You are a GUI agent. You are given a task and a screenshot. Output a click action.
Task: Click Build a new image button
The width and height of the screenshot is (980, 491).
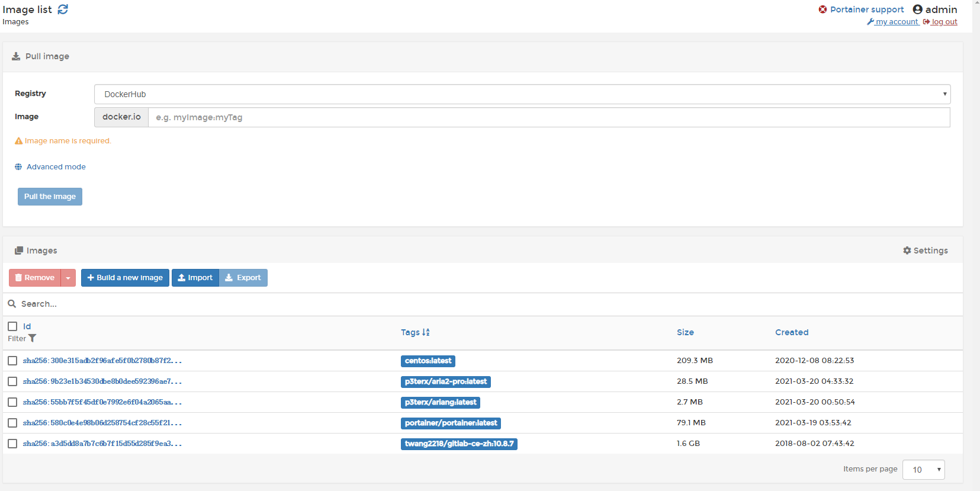(125, 278)
